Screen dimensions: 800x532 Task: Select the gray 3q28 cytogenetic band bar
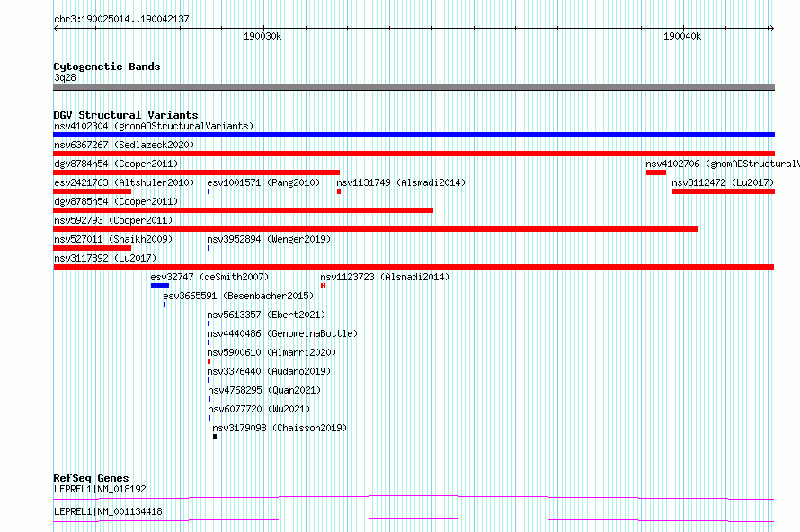point(413,87)
